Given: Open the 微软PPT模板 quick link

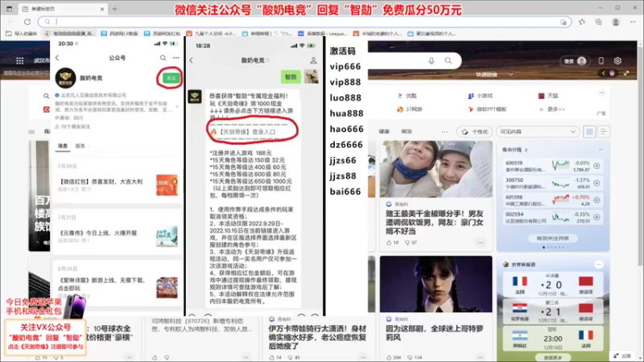Looking at the screenshot, I should click(487, 109).
